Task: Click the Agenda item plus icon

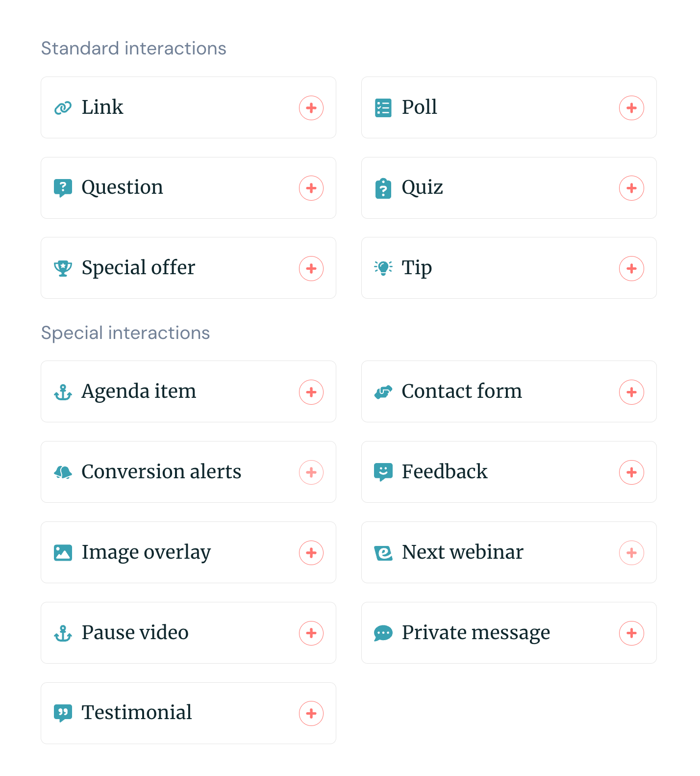Action: 311,392
